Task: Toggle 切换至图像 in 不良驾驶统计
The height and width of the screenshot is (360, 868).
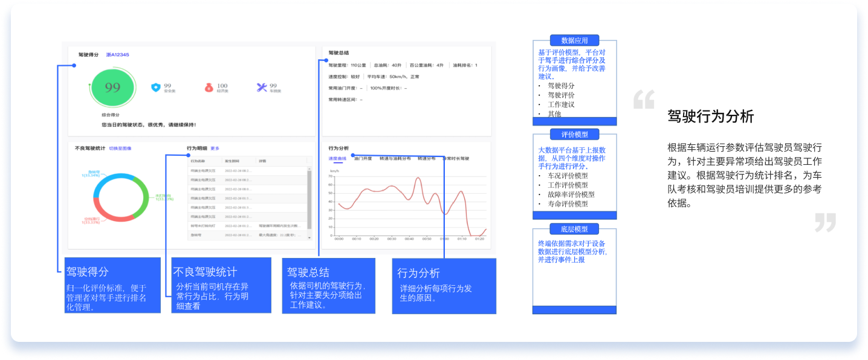Action: pos(120,148)
